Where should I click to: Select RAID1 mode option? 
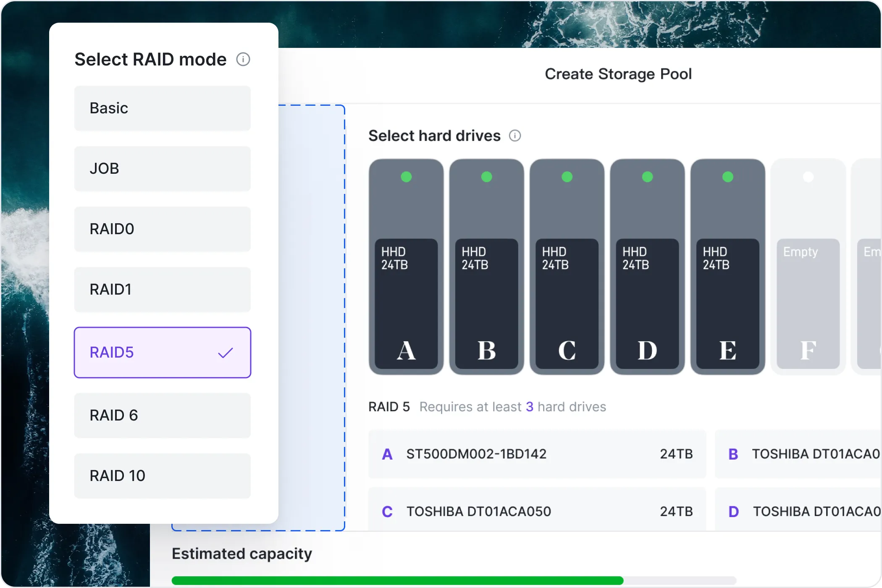(163, 290)
